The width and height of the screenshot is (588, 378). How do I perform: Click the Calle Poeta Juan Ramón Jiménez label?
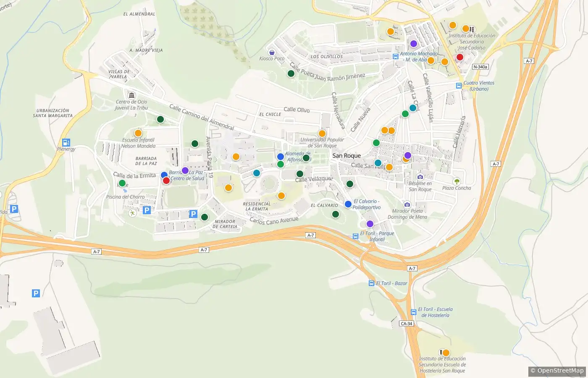[328, 73]
